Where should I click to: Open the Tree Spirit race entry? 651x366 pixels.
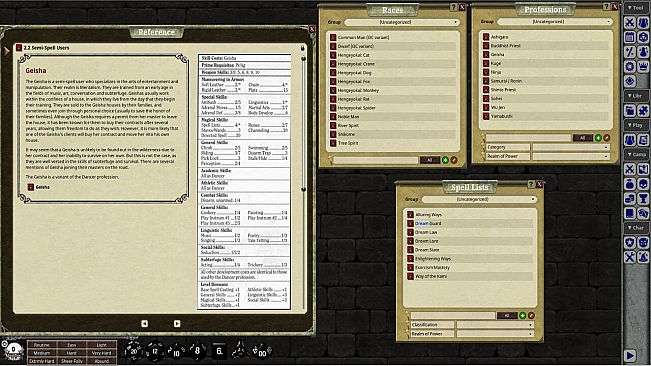[348, 143]
